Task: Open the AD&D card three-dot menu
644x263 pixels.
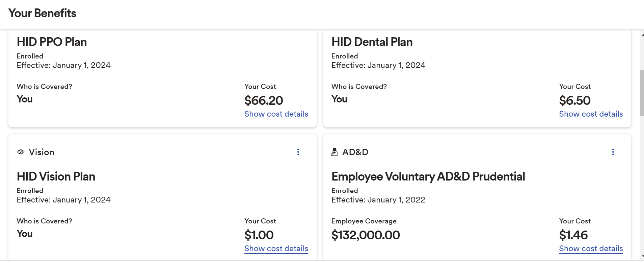Action: click(613, 152)
